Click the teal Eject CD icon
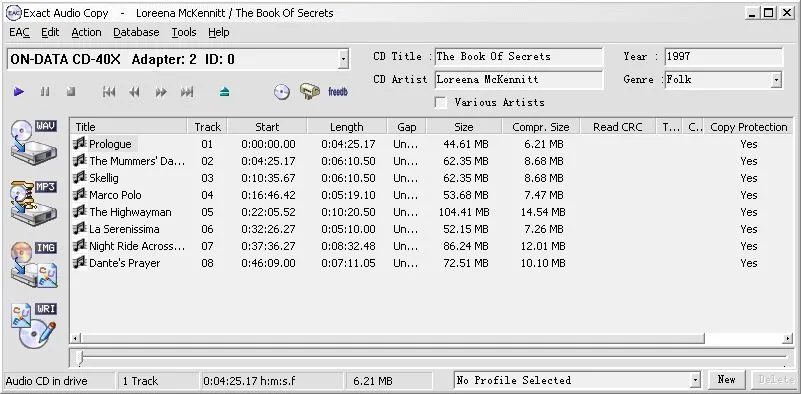This screenshot has height=394, width=801. [224, 92]
